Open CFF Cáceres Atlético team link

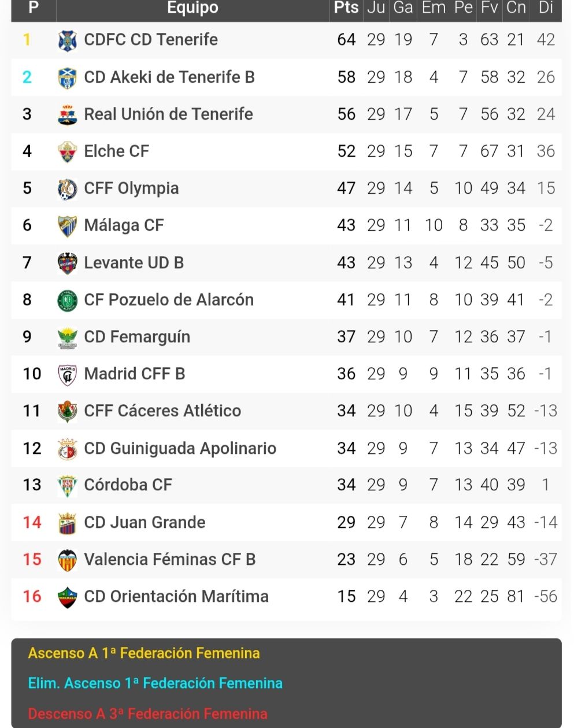tap(162, 411)
